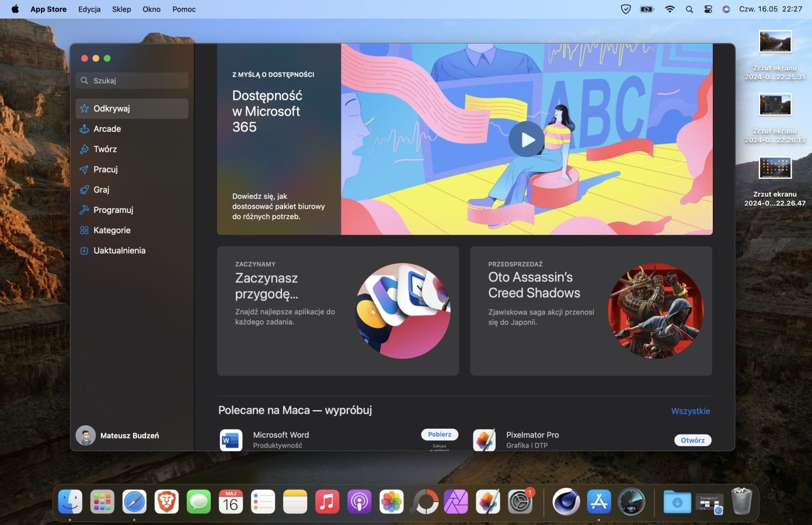
Task: Open Messages from the Dock
Action: pos(198,502)
